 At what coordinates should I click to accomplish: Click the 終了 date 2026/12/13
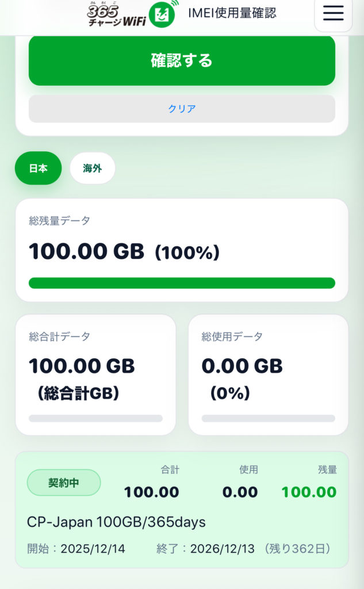222,549
